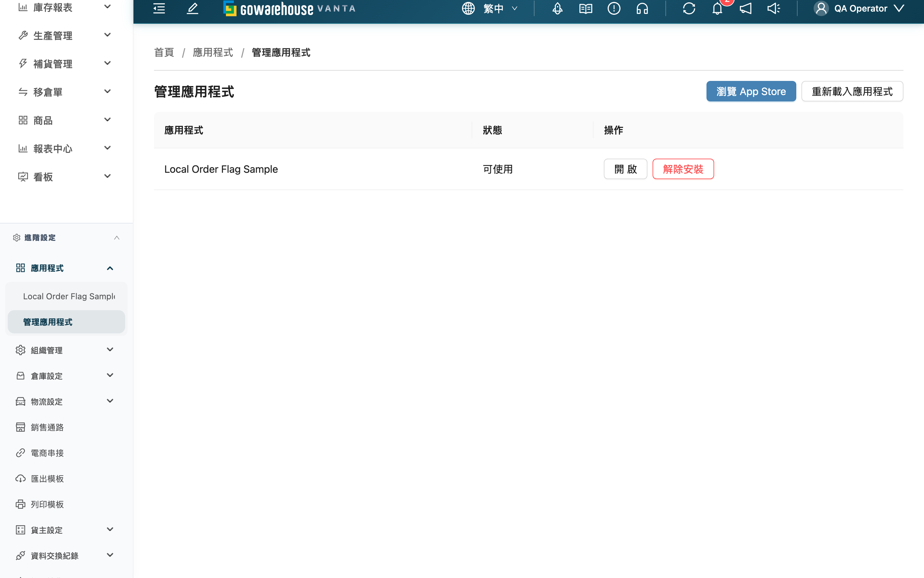Click the speaker sound icon

pos(774,8)
